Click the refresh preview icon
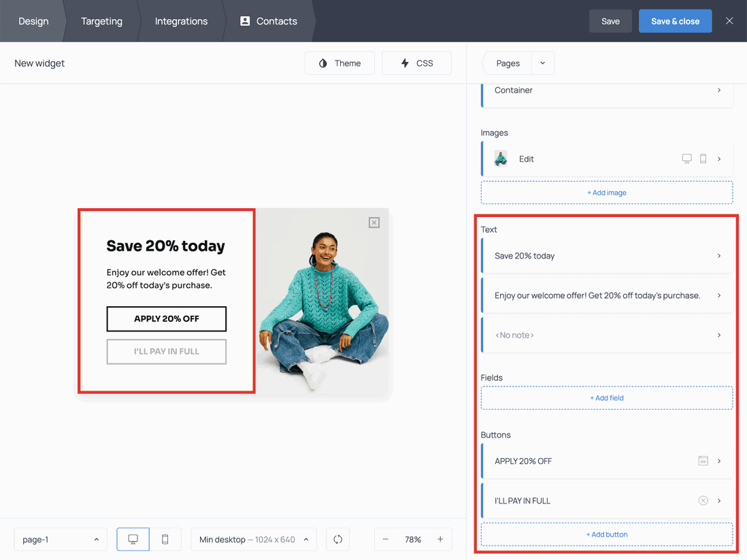 coord(338,539)
